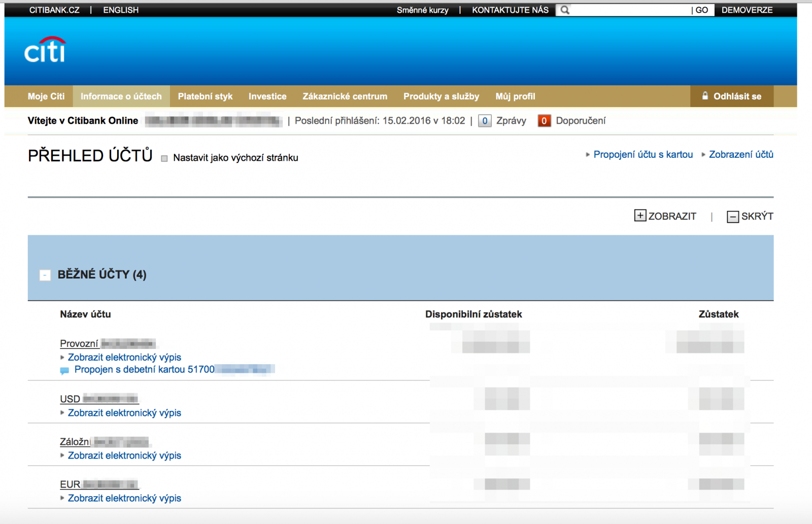This screenshot has height=524, width=812.
Task: Open Platební styk menu
Action: pos(205,96)
